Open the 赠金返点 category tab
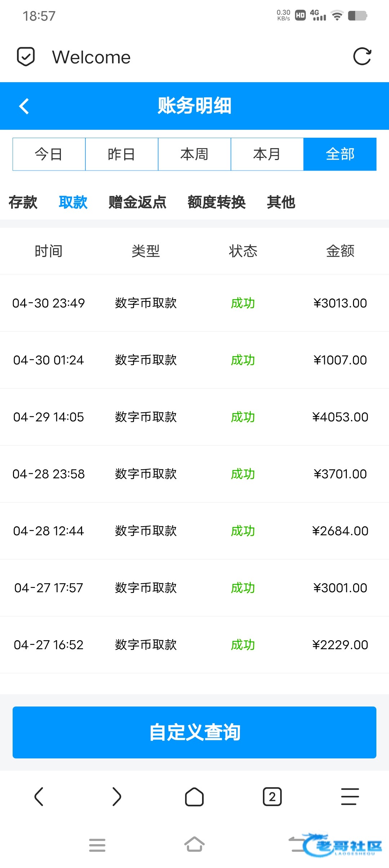The height and width of the screenshot is (868, 389). 138,202
